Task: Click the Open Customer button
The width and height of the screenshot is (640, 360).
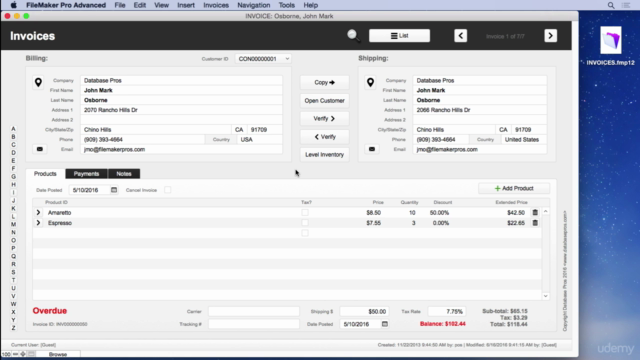Action: tap(324, 100)
